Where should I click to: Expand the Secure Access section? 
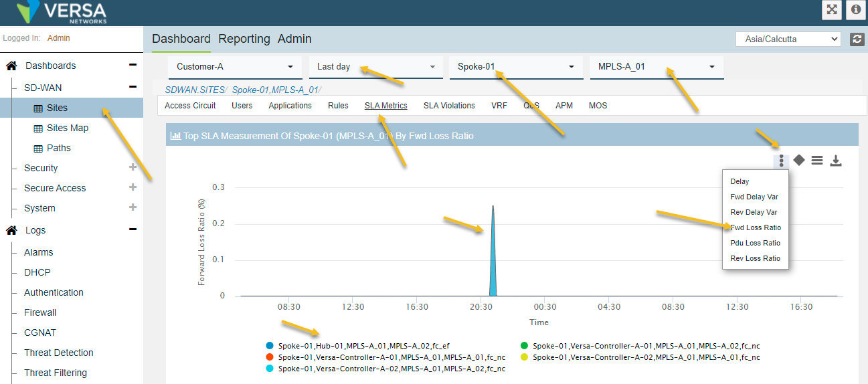[x=133, y=187]
